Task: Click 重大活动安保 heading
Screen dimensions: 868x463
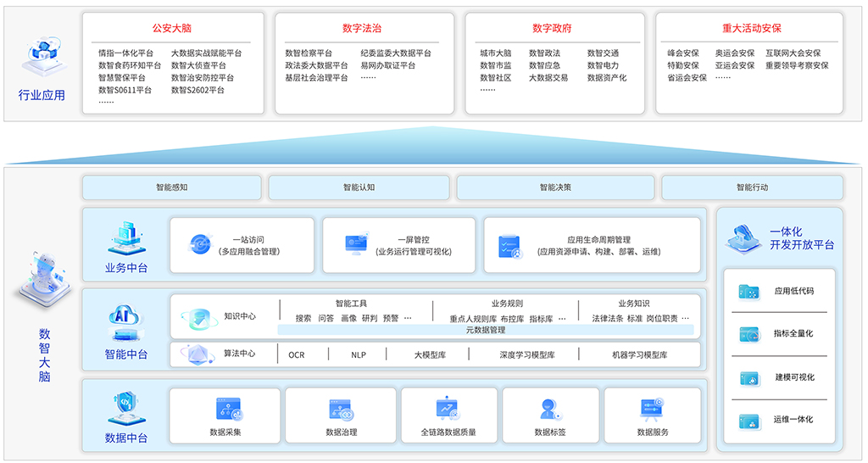Action: pyautogui.click(x=751, y=28)
